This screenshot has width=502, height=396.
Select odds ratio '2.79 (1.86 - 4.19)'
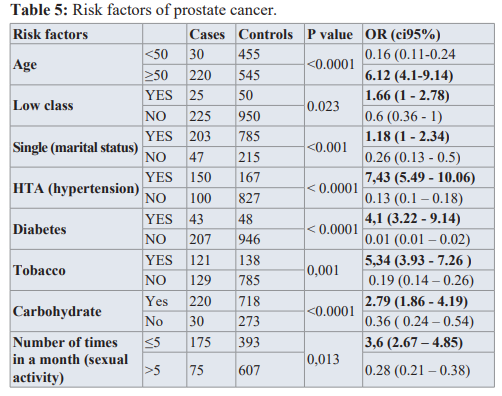(416, 301)
